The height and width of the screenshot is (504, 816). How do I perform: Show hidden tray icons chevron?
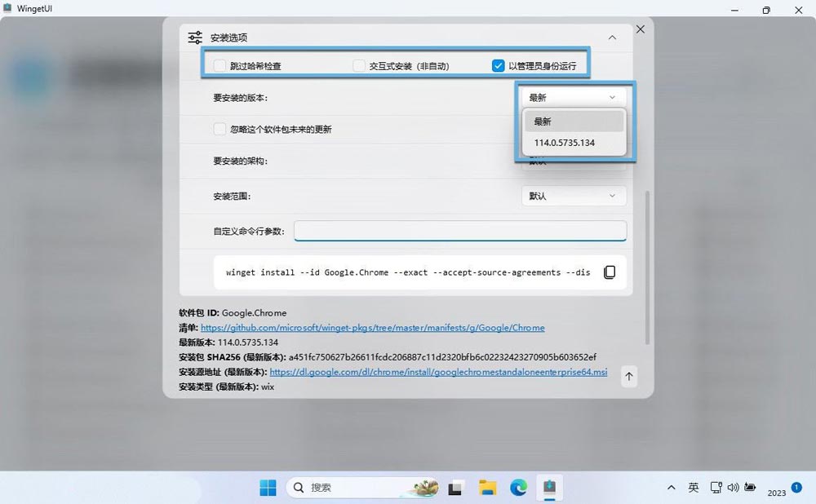click(672, 488)
